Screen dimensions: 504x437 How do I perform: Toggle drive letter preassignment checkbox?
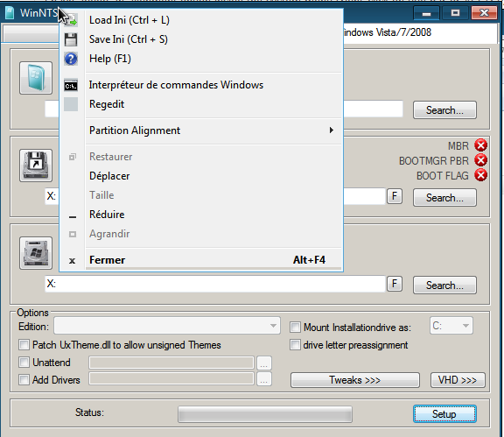click(x=295, y=345)
